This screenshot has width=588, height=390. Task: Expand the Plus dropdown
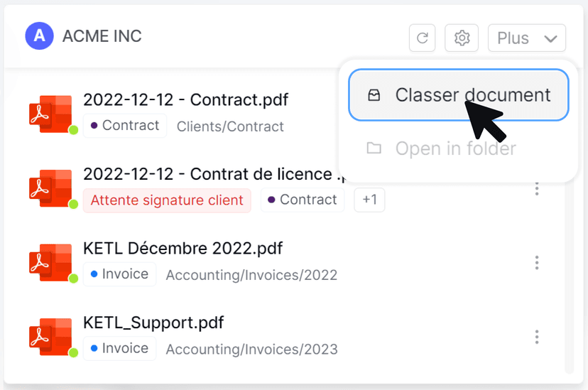tap(526, 38)
